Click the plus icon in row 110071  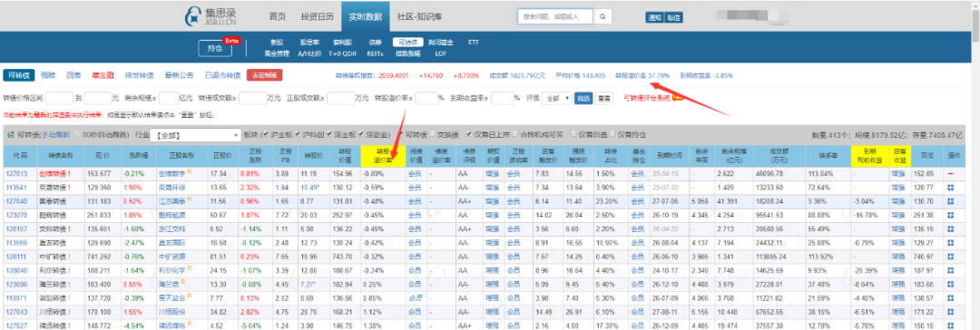click(x=950, y=297)
